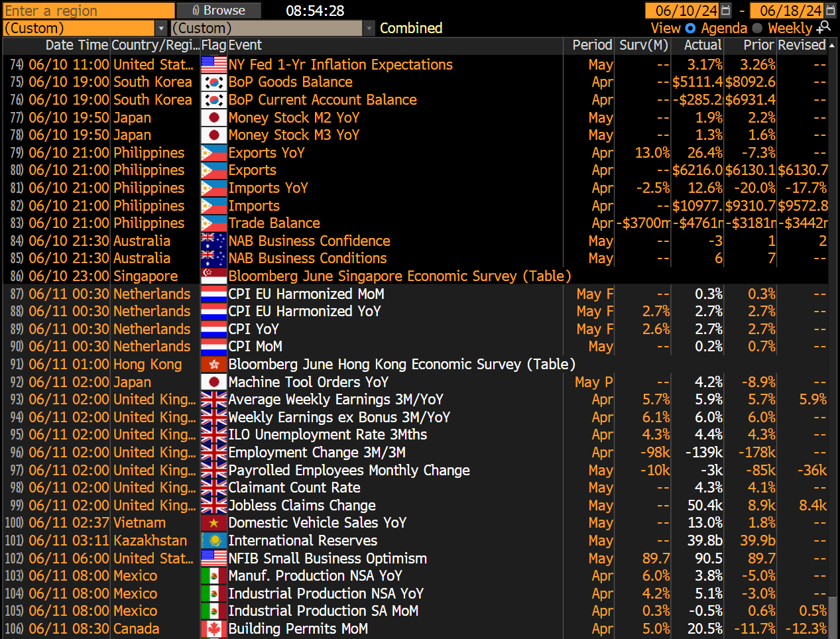This screenshot has height=639, width=840.
Task: Click the Prior column header
Action: (758, 45)
